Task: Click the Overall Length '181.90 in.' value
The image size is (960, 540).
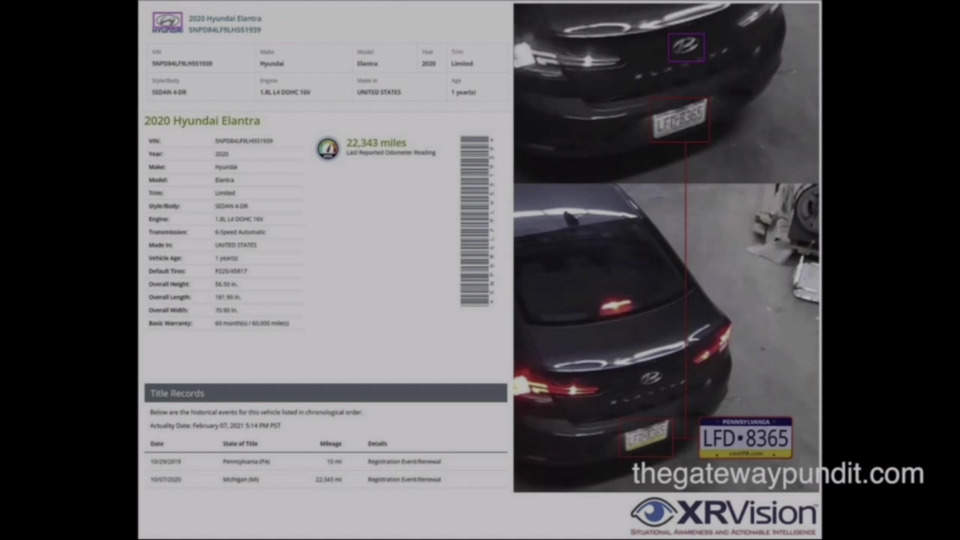Action: (x=227, y=297)
